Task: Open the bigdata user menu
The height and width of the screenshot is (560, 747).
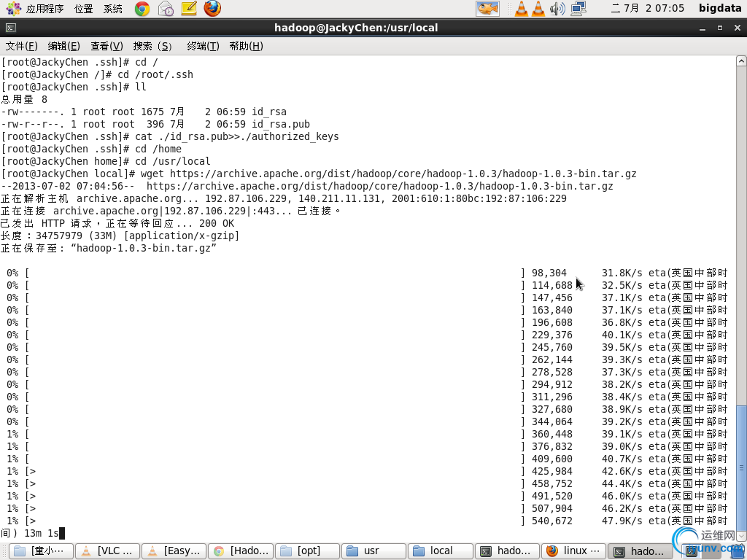Action: click(720, 8)
